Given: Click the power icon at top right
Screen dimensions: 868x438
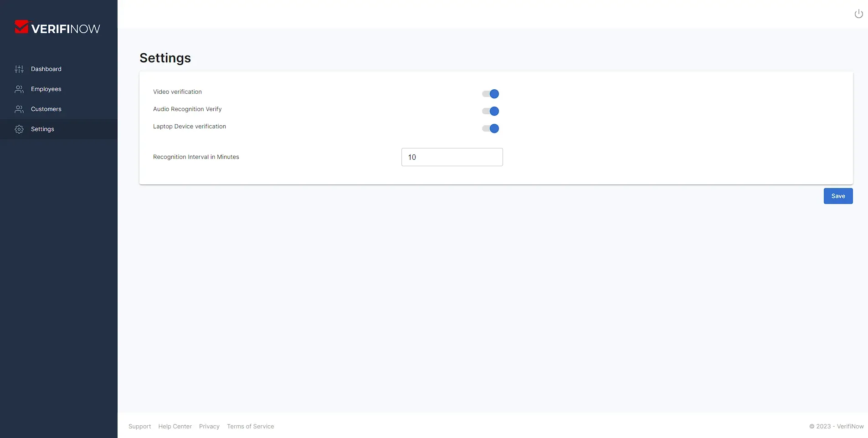Looking at the screenshot, I should click(858, 14).
